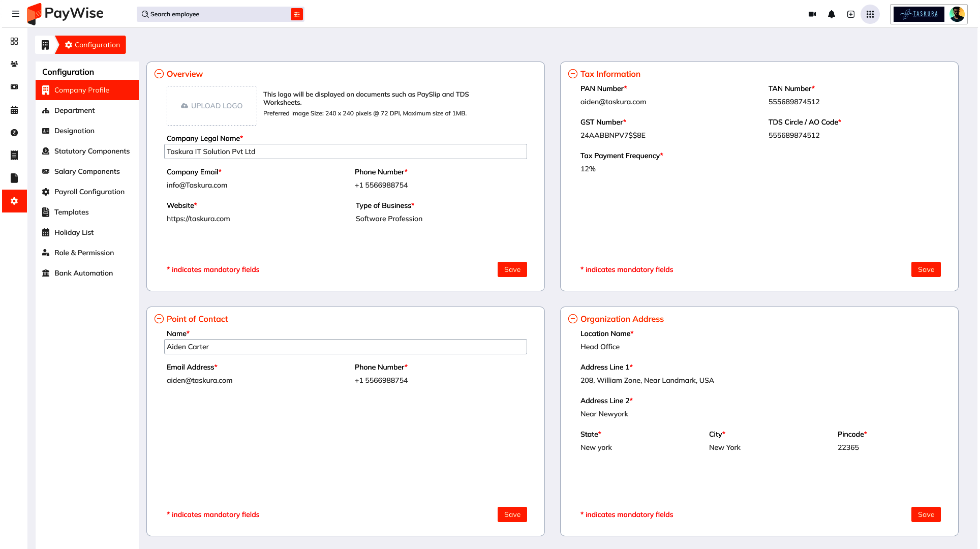Open dashboard icon in left rail
980x549 pixels.
pyautogui.click(x=14, y=41)
